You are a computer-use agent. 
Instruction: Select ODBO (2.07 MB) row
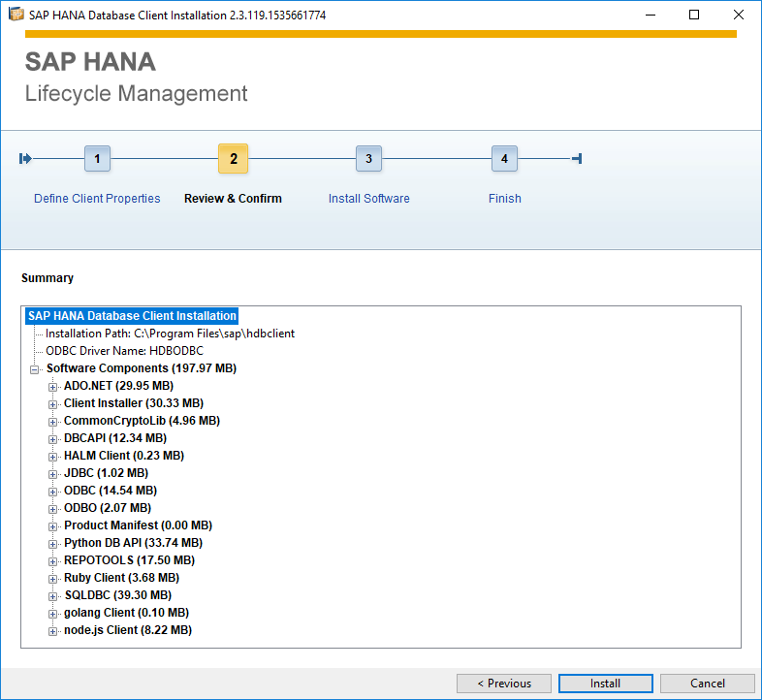pyautogui.click(x=108, y=508)
